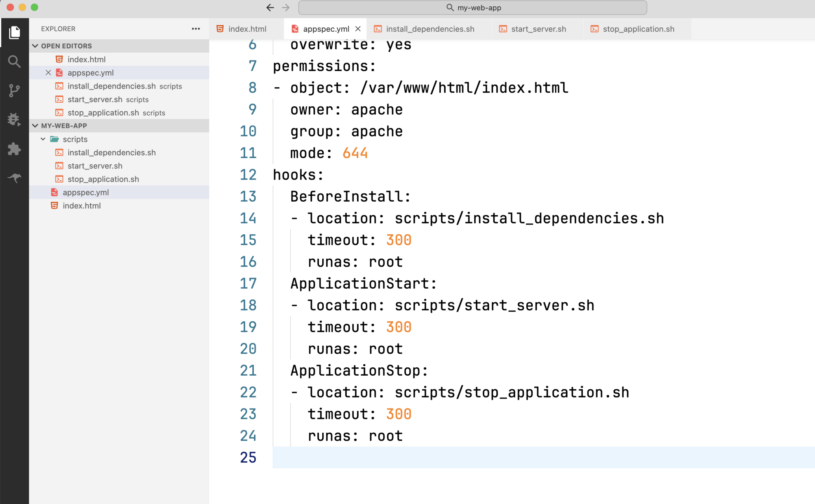
Task: Open the Explorer files icon in activity bar
Action: (x=14, y=32)
